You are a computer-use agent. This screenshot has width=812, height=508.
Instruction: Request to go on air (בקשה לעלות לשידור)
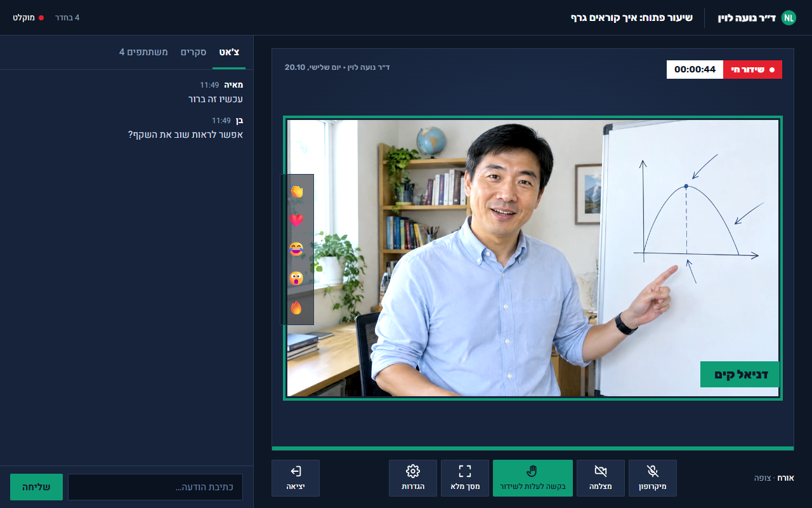[533, 478]
